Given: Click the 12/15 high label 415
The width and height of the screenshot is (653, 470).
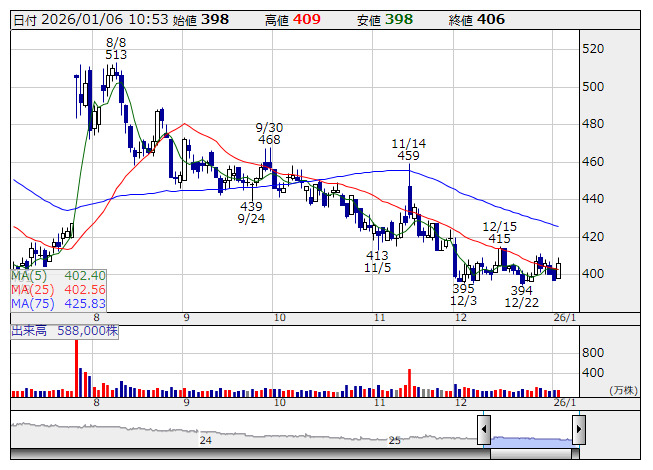Looking at the screenshot, I should (x=499, y=238).
